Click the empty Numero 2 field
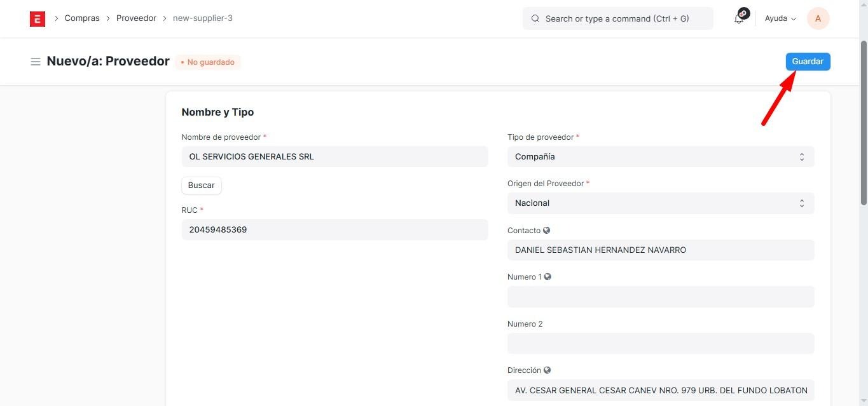Viewport: 868px width, 406px height. 660,344
